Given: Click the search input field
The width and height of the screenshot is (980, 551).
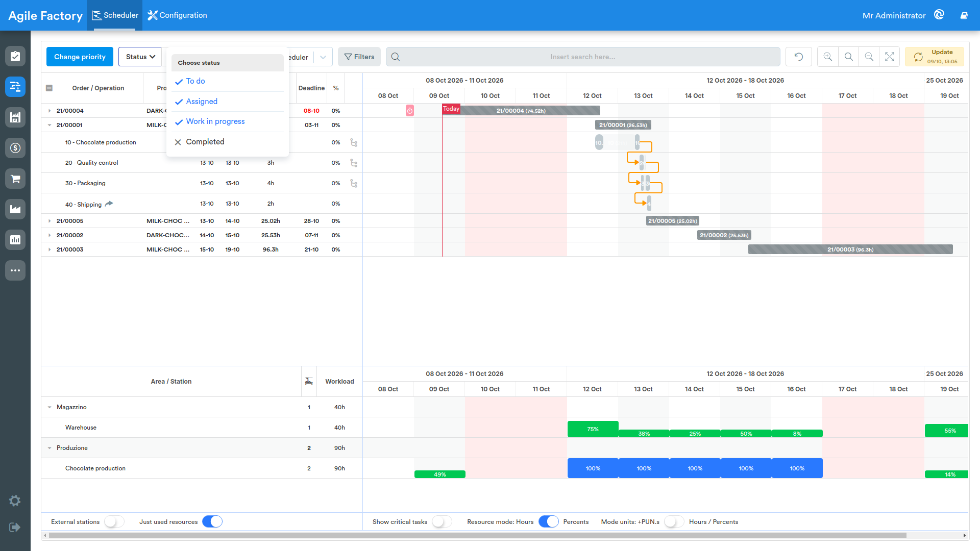Looking at the screenshot, I should pyautogui.click(x=583, y=57).
